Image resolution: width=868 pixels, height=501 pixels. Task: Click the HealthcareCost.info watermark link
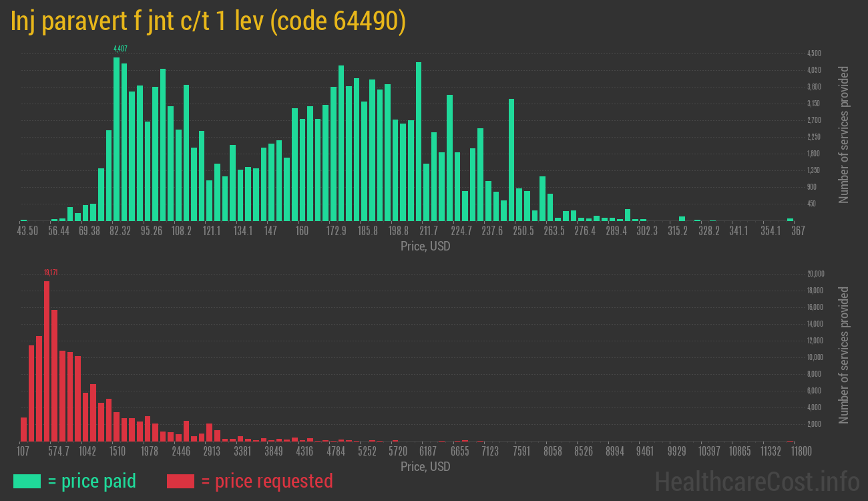click(x=757, y=481)
